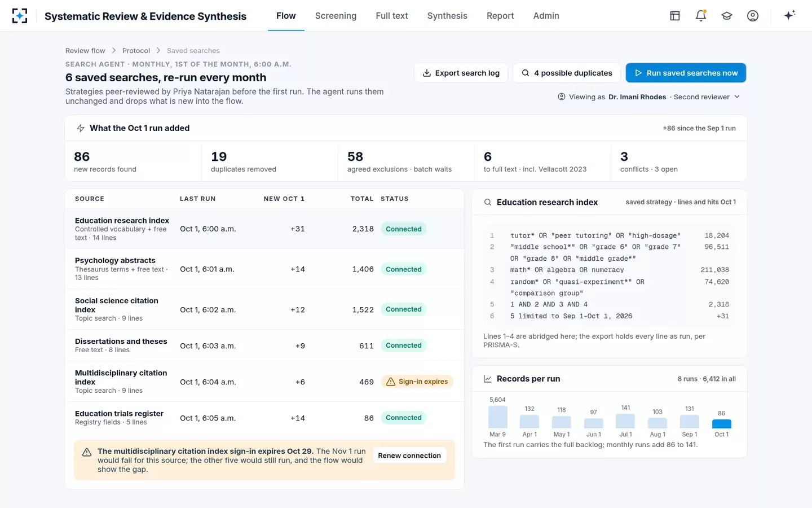Select the Social science citation index row
The height and width of the screenshot is (508, 812).
[x=264, y=309]
